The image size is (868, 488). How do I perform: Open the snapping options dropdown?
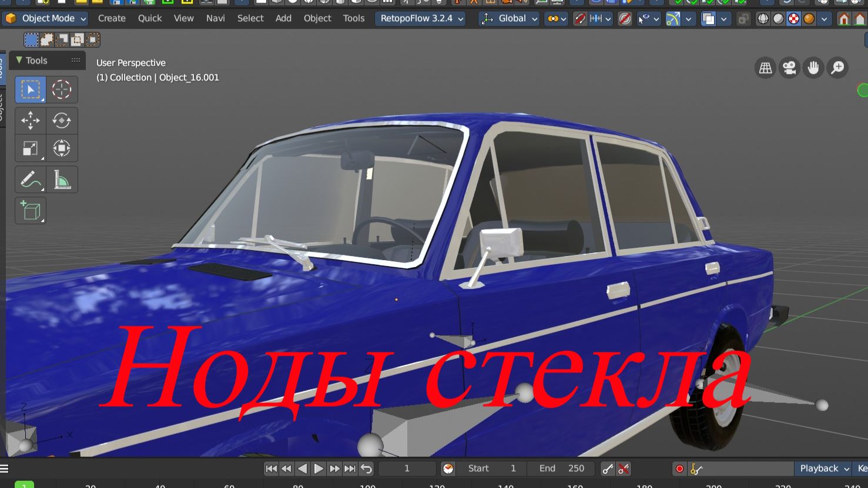pos(600,19)
